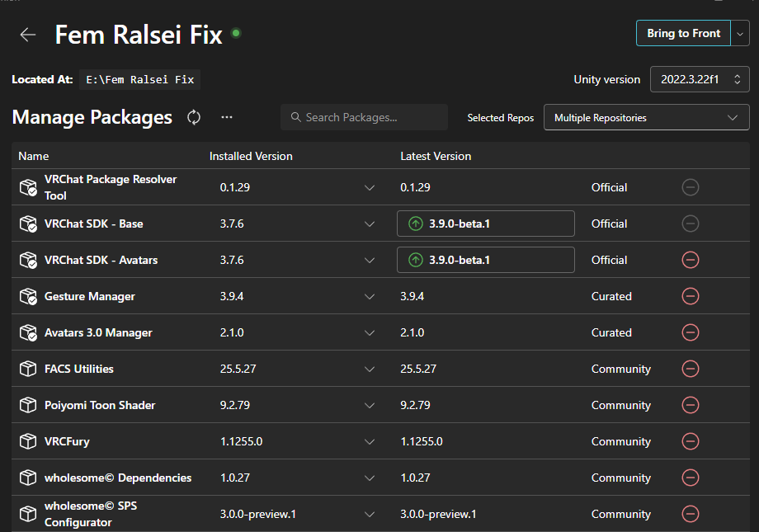Click the green project running status dot

click(x=236, y=33)
